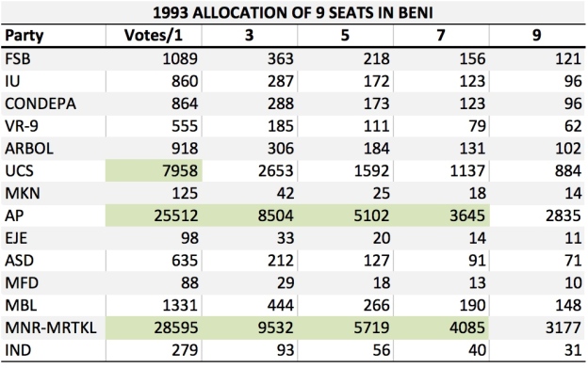Image resolution: width=588 pixels, height=368 pixels.
Task: Select the AP value 2835 under column 9
Action: [537, 216]
